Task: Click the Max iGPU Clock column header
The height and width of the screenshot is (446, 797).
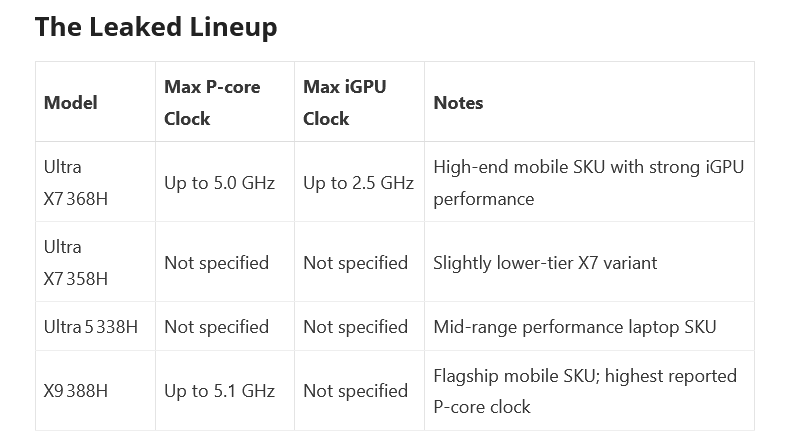Action: pos(345,103)
